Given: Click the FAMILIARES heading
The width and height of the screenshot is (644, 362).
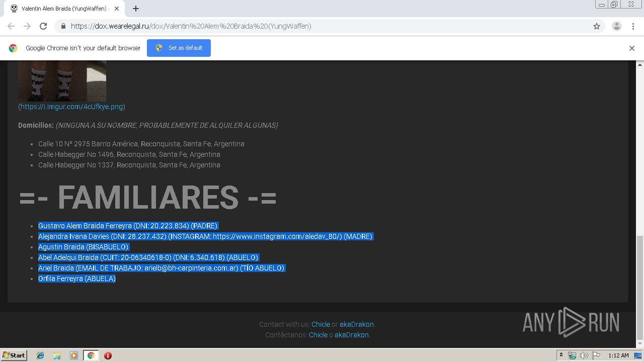Looking at the screenshot, I should coord(147,197).
